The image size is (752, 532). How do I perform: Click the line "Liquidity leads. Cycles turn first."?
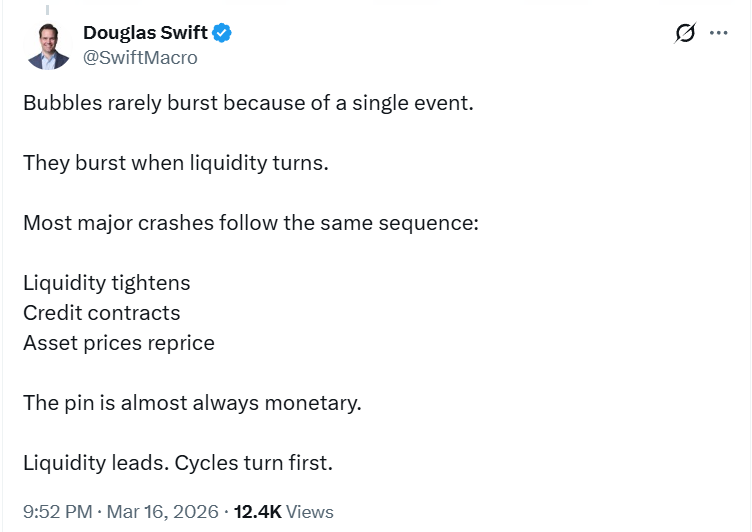[178, 463]
